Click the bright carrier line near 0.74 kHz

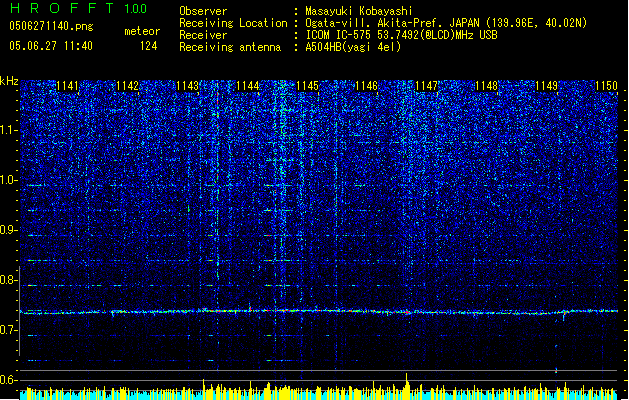(319, 311)
